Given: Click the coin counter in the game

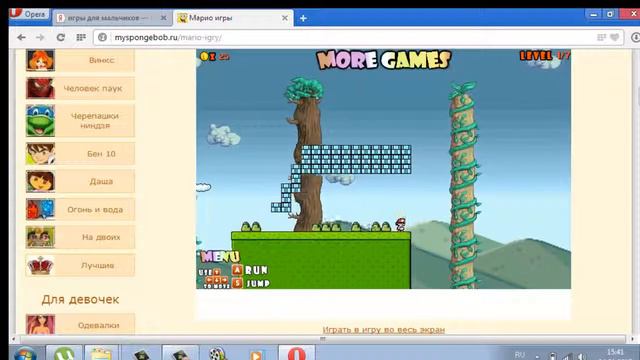Looking at the screenshot, I should pyautogui.click(x=215, y=57).
